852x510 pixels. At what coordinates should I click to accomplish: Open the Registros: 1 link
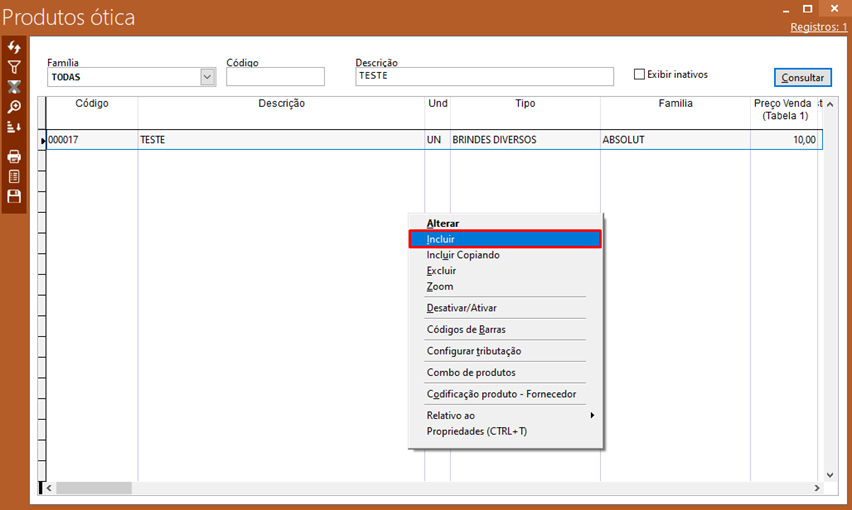[818, 27]
